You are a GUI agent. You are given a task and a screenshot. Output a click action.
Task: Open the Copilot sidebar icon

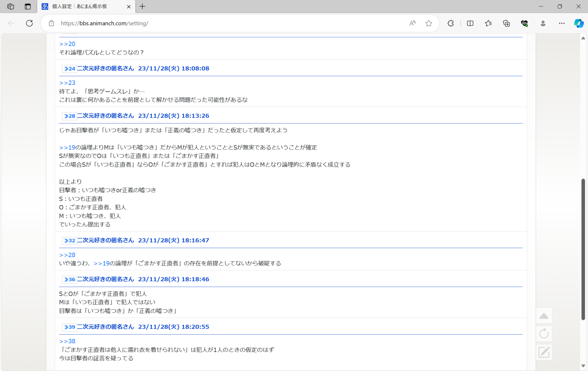(x=579, y=23)
